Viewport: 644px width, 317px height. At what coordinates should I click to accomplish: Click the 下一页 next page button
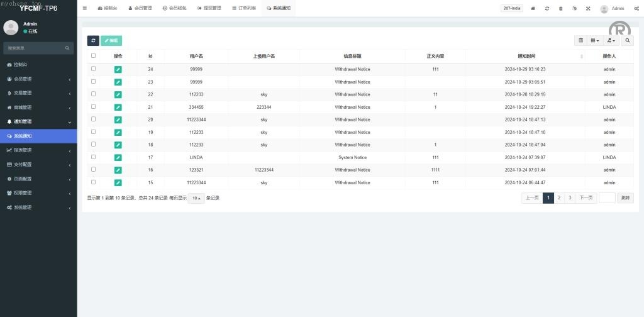coord(586,197)
